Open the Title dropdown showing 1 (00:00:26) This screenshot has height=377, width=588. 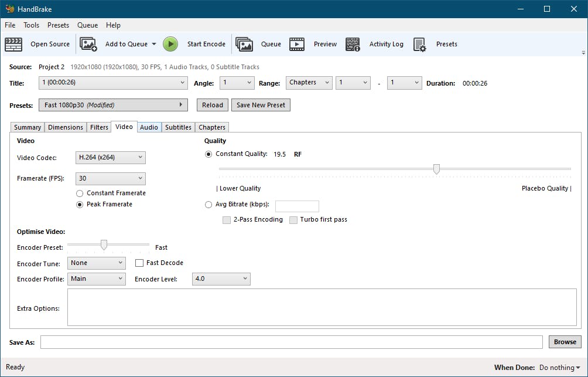[x=113, y=83]
